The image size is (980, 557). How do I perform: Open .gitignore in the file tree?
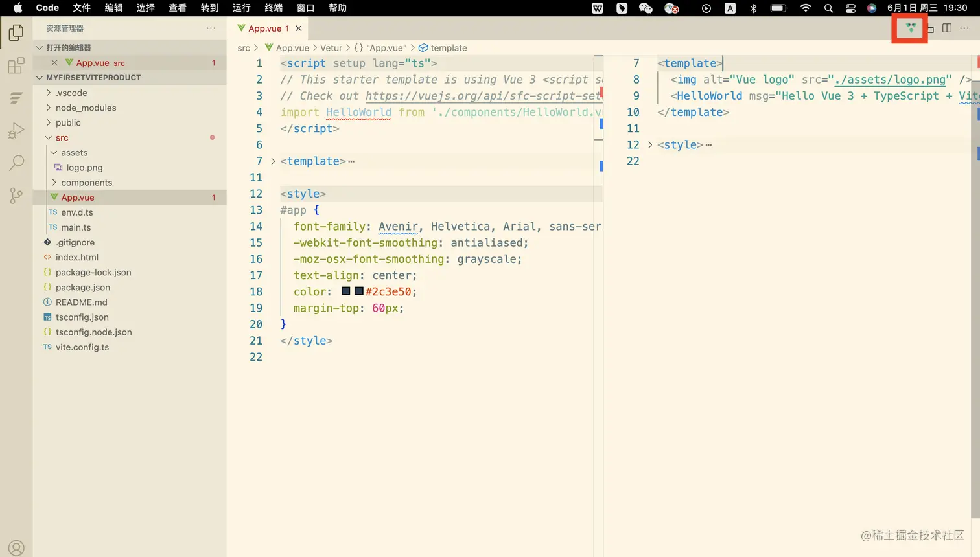click(x=75, y=242)
